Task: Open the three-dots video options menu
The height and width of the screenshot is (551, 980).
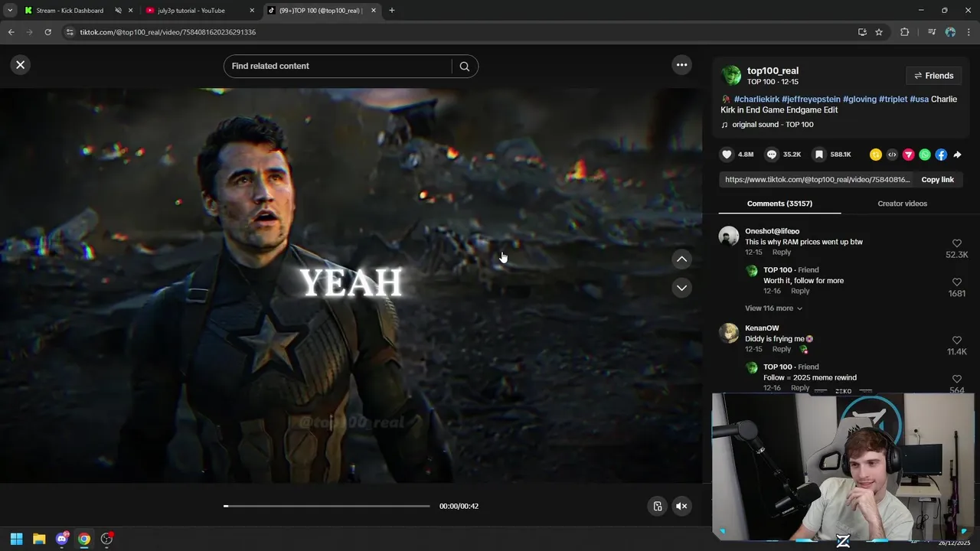Action: pos(681,65)
